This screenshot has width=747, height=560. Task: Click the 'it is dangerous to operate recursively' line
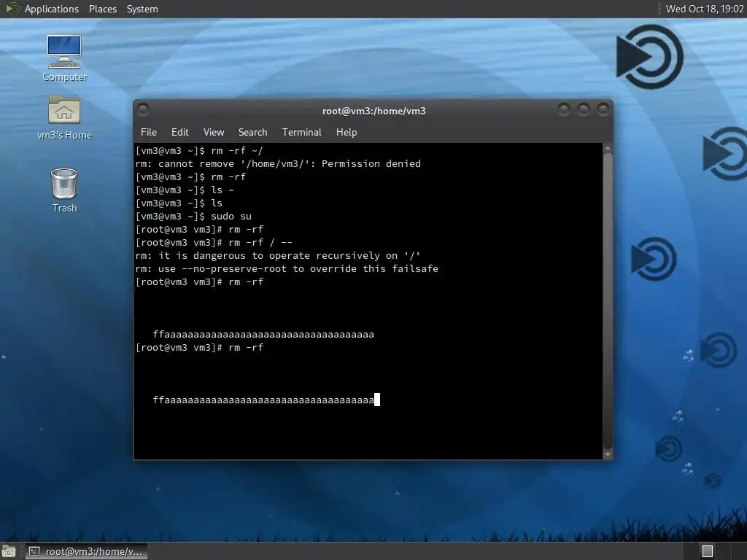[278, 256]
